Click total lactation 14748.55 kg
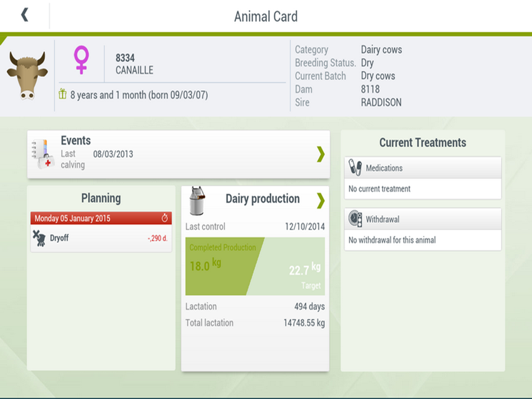 (x=304, y=323)
